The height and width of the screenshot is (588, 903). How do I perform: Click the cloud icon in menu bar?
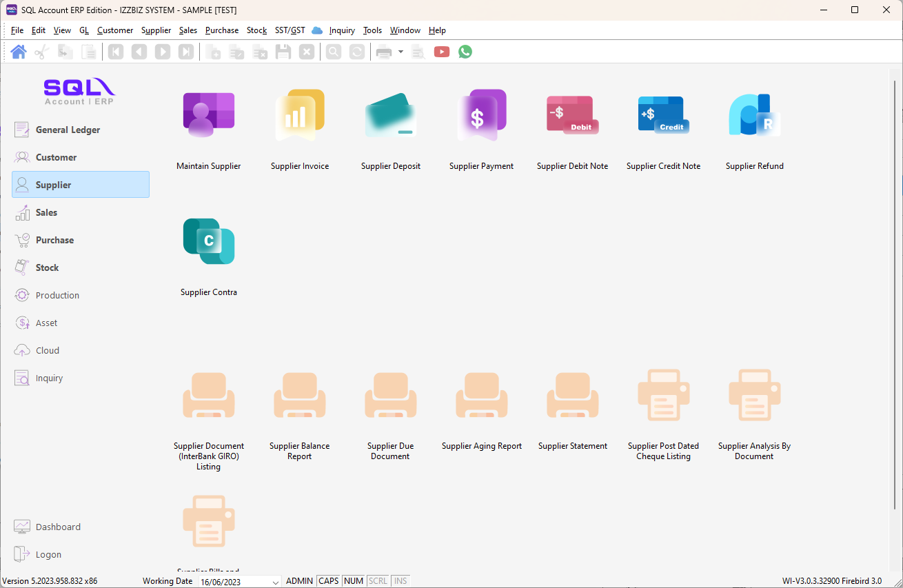(317, 30)
